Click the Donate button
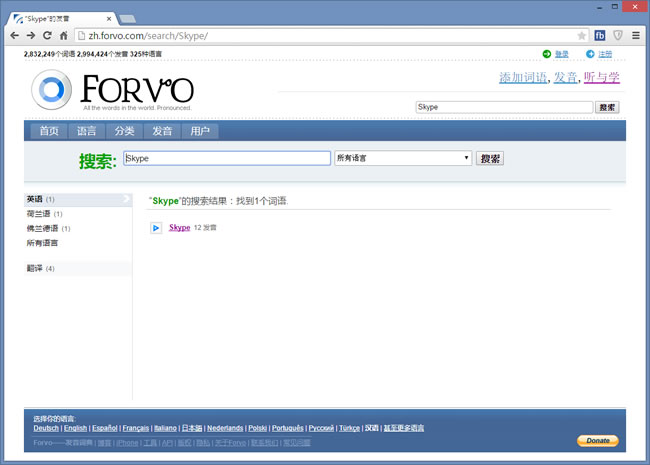 [x=598, y=441]
